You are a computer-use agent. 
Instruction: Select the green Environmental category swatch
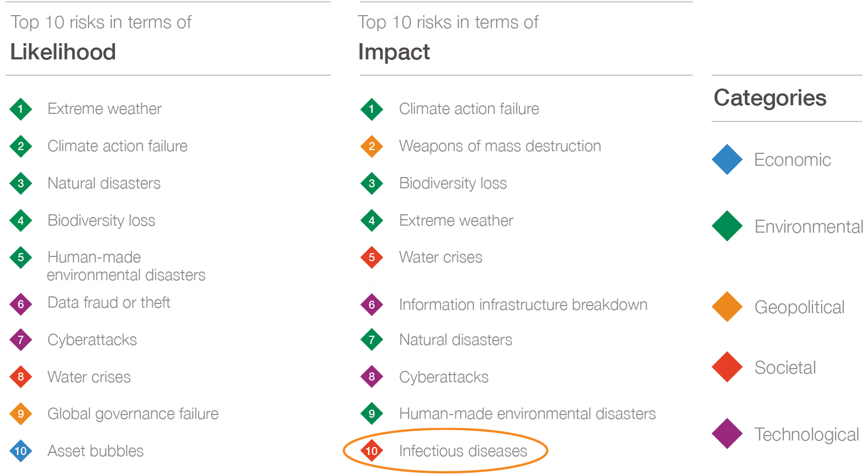[x=727, y=226]
